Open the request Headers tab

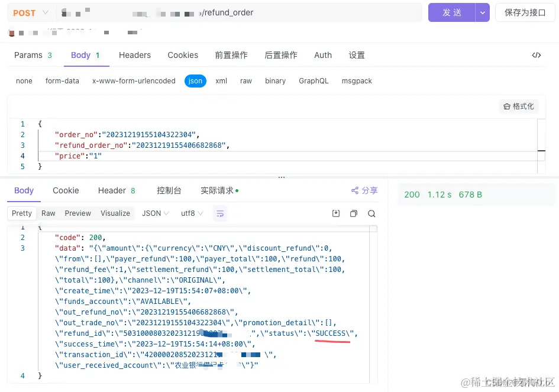(135, 55)
